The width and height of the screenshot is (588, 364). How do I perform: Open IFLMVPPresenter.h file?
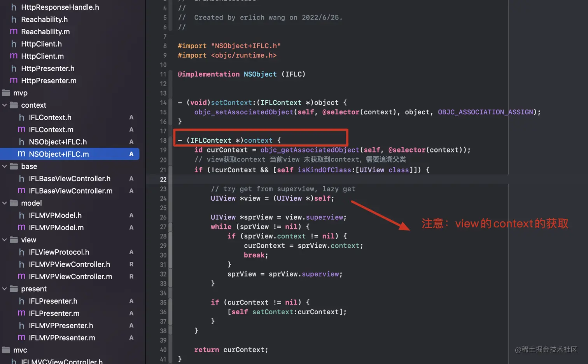[61, 325]
